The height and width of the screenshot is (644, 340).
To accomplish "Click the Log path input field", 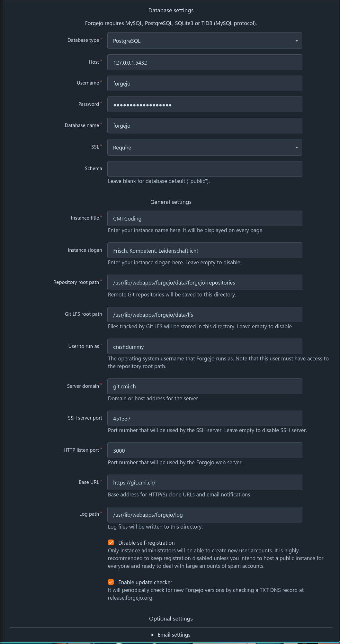I will tap(205, 514).
